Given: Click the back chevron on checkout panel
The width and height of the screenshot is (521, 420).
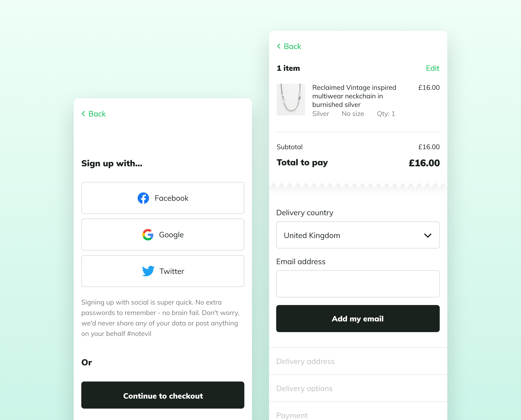Looking at the screenshot, I should tap(279, 46).
